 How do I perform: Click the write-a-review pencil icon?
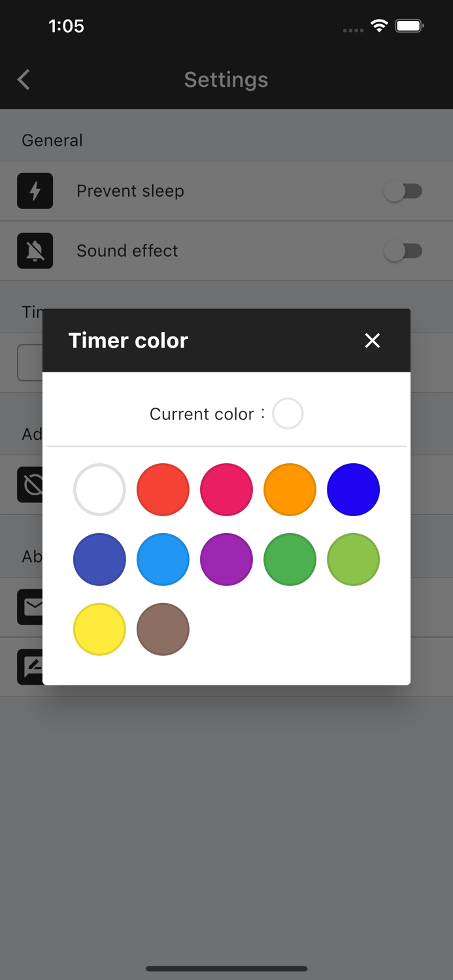(30, 666)
